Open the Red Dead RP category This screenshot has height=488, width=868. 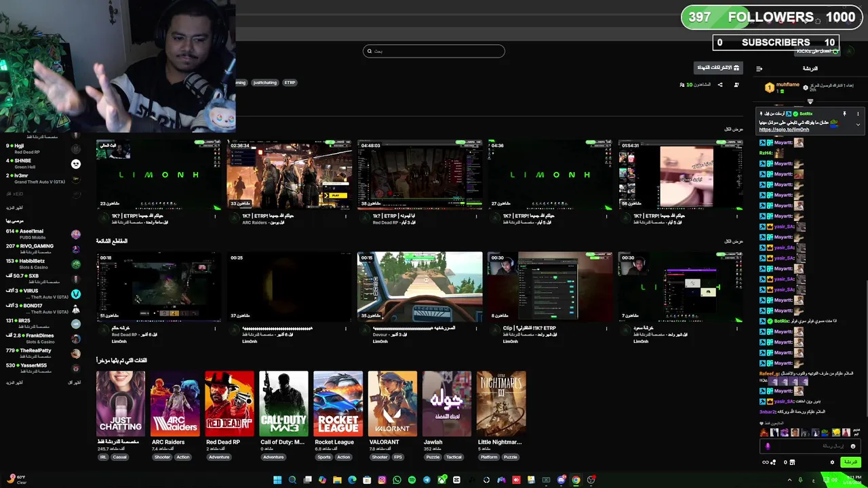pos(229,403)
